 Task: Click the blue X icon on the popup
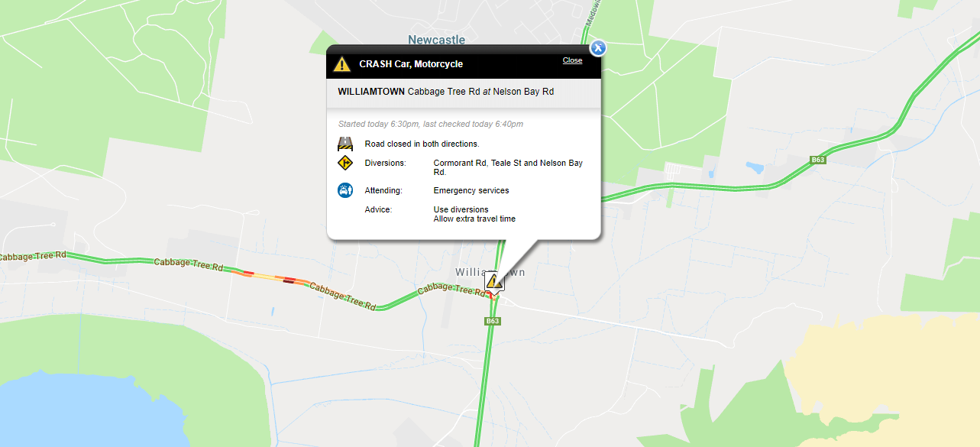(x=599, y=47)
